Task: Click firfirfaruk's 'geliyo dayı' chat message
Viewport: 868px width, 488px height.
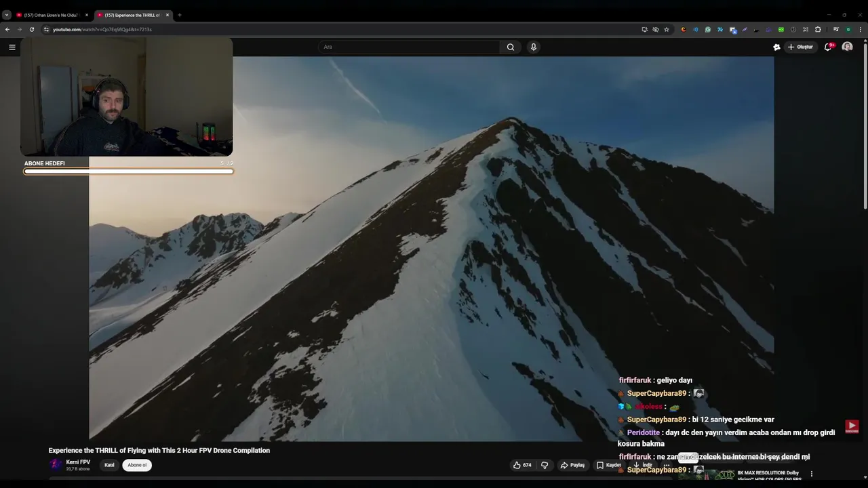Action: point(656,380)
